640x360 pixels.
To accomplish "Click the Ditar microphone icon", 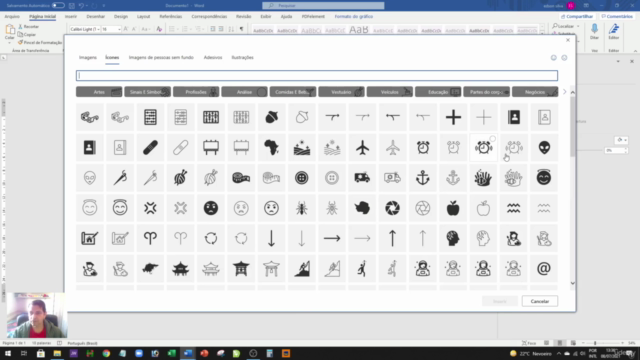I will [594, 30].
